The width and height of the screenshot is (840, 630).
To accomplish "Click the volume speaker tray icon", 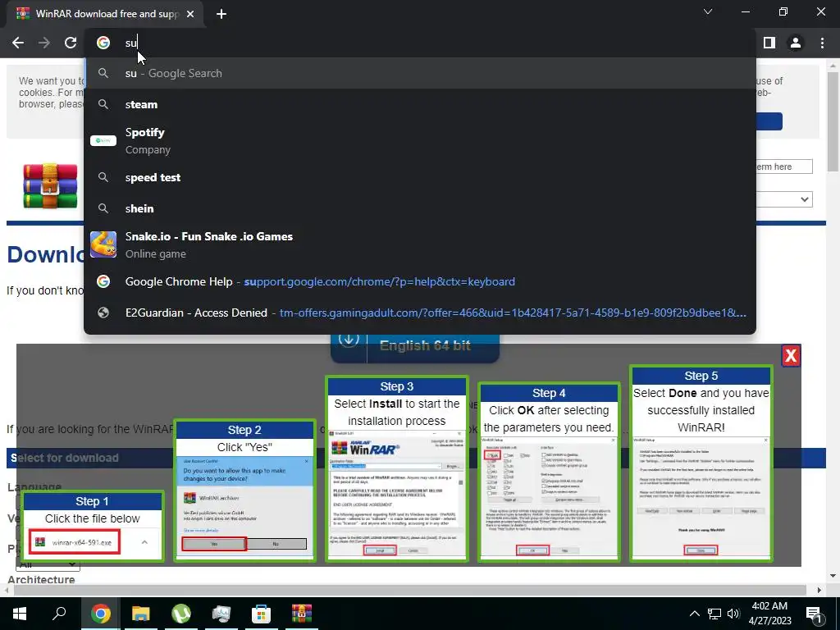I will (733, 614).
